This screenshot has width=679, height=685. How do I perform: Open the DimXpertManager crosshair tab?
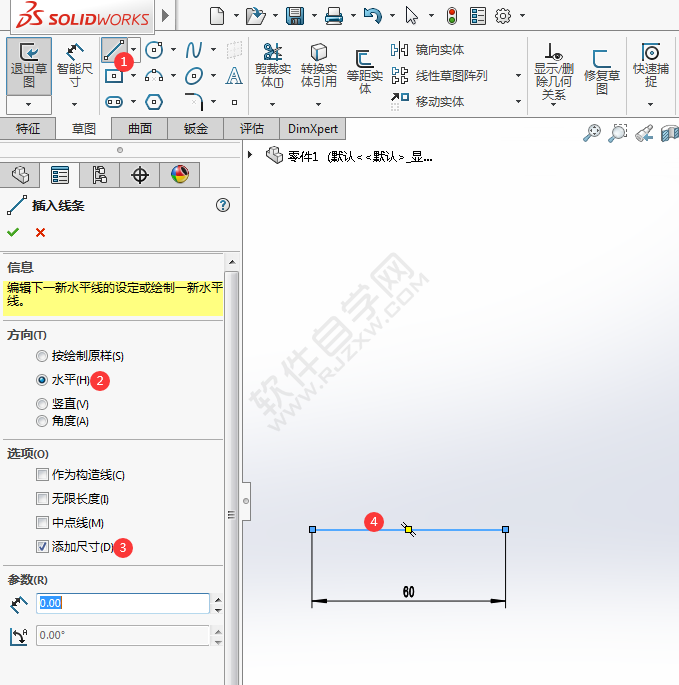[140, 175]
